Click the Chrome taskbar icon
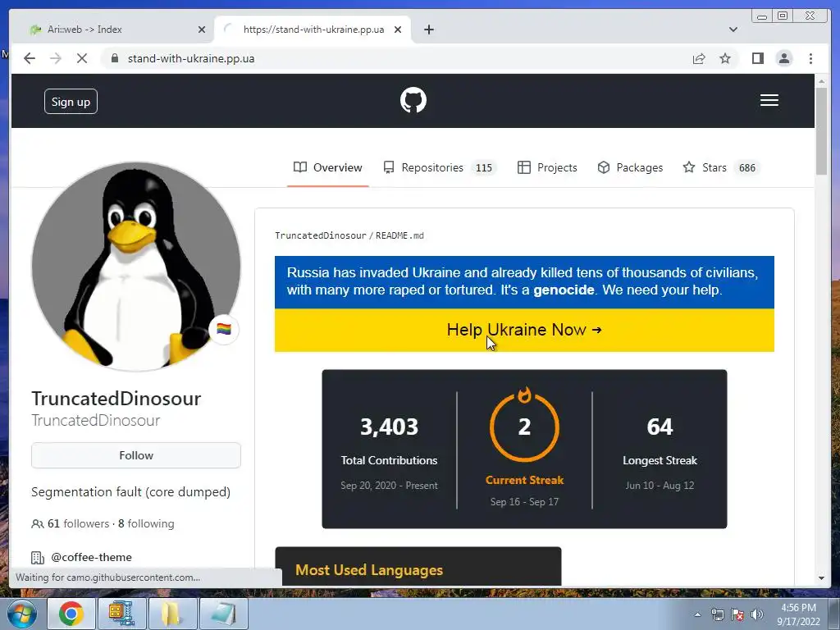840x630 pixels. (x=71, y=614)
